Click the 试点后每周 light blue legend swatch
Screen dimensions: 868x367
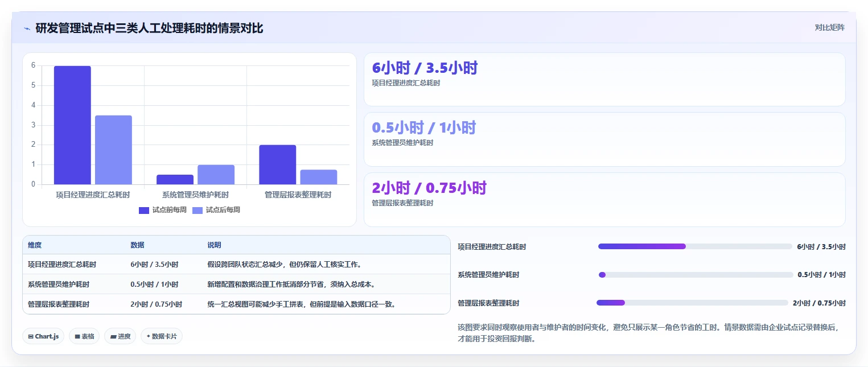coord(198,210)
